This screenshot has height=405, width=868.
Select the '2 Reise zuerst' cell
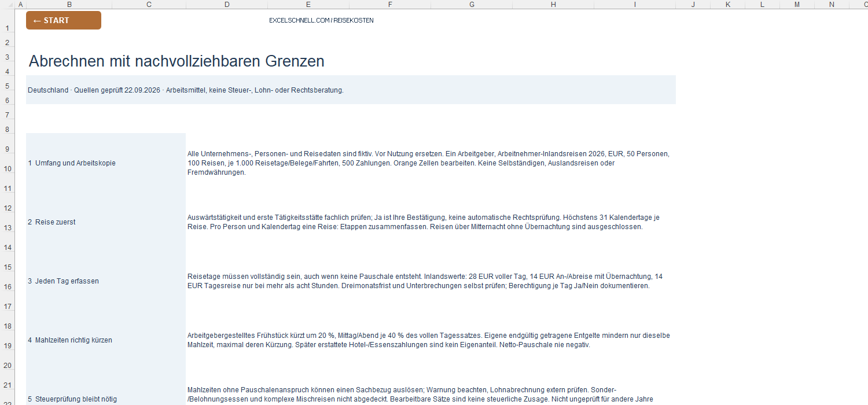tap(106, 222)
